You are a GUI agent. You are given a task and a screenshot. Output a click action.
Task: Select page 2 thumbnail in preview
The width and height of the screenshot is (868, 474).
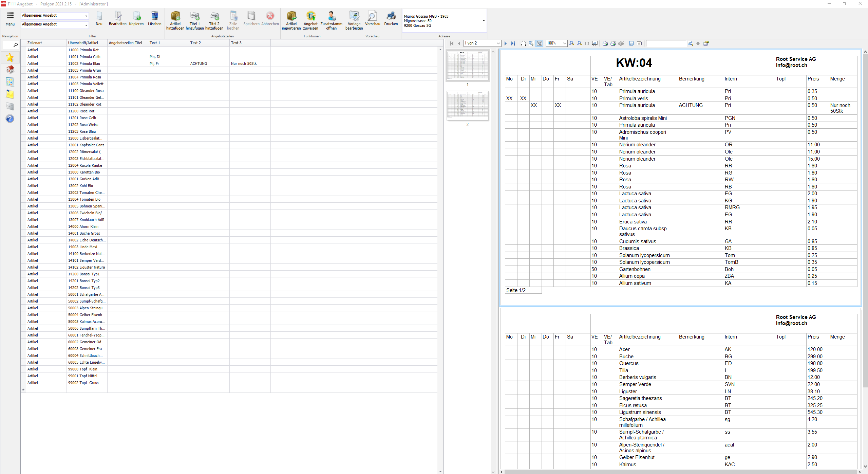[467, 106]
